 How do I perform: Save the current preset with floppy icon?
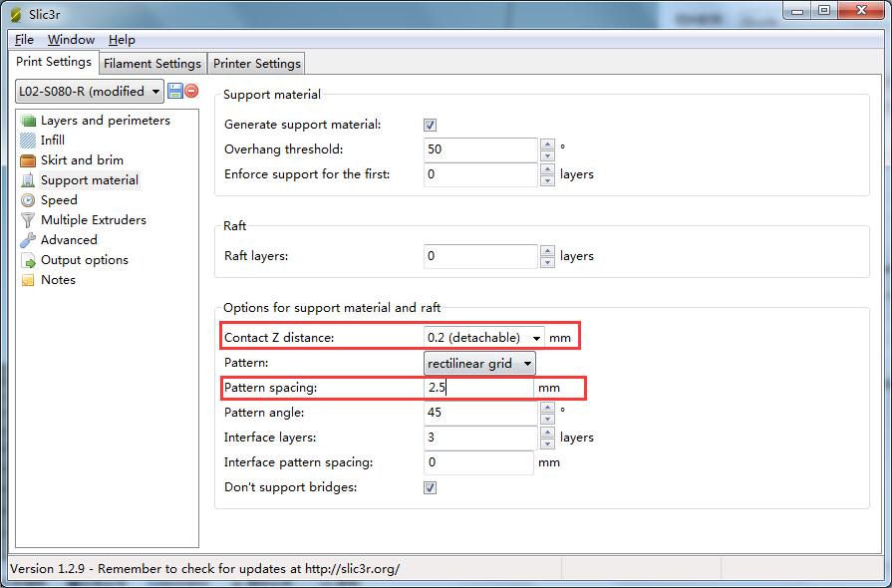pos(175,91)
